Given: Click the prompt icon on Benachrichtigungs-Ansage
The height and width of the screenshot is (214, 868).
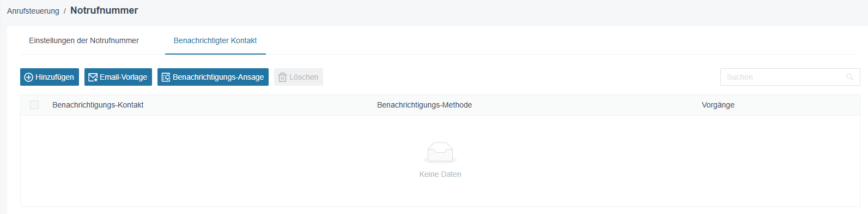Looking at the screenshot, I should point(166,78).
